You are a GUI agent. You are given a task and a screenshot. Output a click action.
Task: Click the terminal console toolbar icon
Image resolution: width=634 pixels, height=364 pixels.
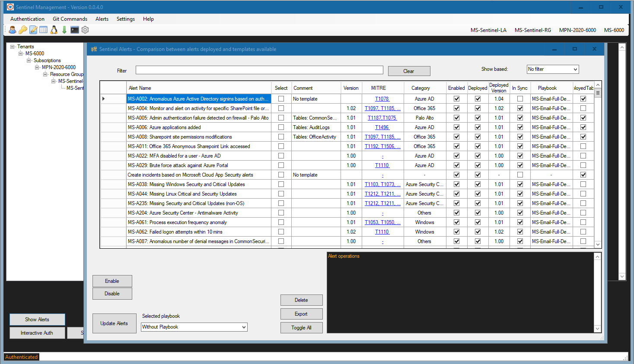pyautogui.click(x=75, y=30)
